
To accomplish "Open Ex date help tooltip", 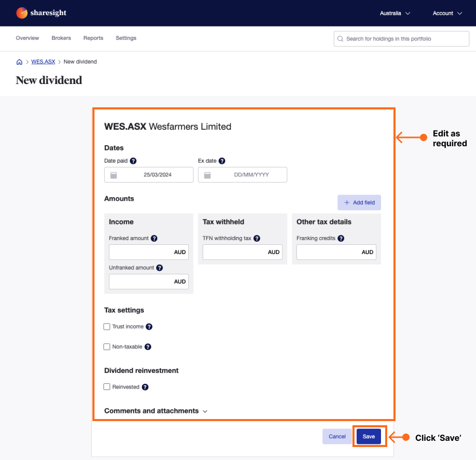I will click(222, 161).
